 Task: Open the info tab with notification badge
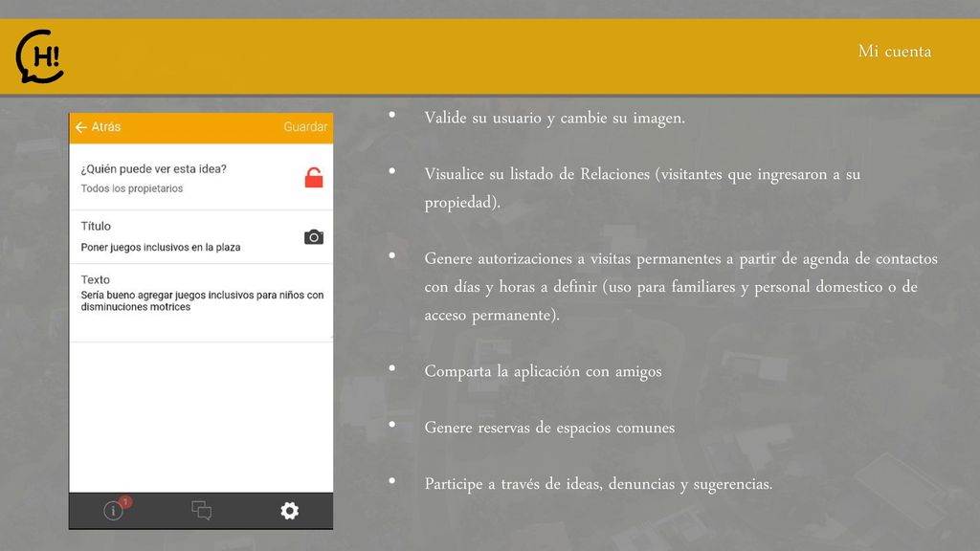[x=116, y=510]
